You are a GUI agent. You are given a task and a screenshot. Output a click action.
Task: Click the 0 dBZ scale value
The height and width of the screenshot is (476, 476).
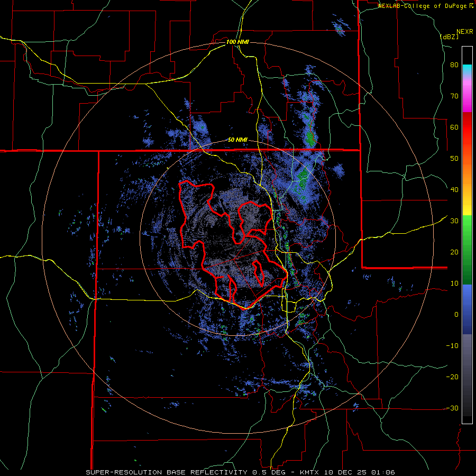click(x=456, y=315)
